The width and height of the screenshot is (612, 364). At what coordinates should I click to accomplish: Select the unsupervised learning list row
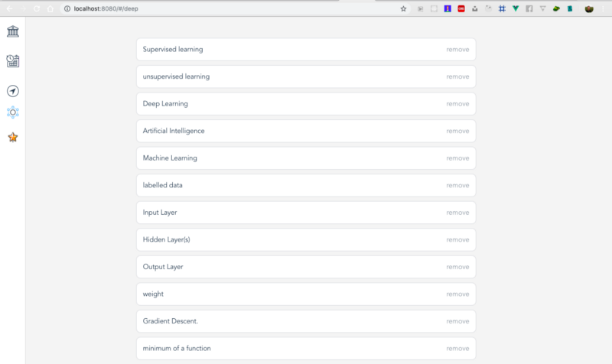[291, 76]
